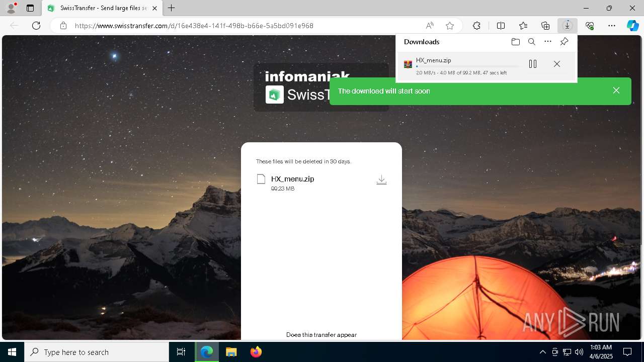Pause the HX_menu.zip download
The height and width of the screenshot is (362, 644).
point(533,64)
